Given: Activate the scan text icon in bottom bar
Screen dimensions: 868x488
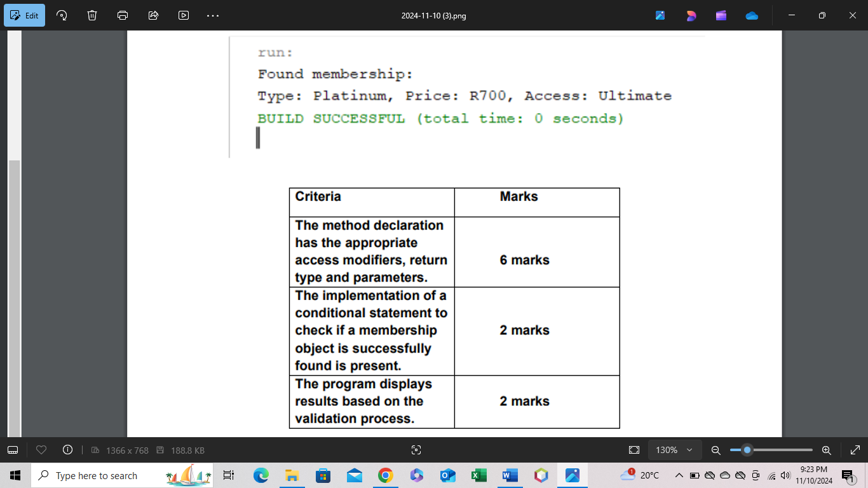Looking at the screenshot, I should [416, 450].
